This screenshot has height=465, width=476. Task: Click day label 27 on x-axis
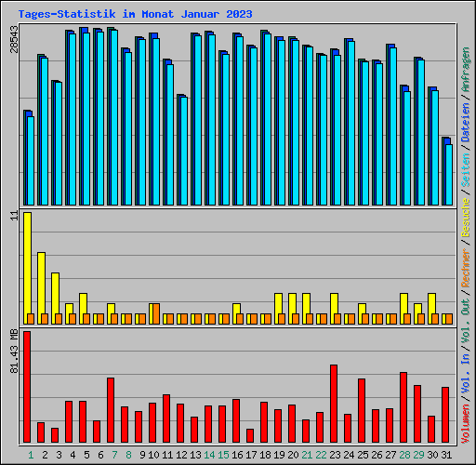pyautogui.click(x=390, y=455)
